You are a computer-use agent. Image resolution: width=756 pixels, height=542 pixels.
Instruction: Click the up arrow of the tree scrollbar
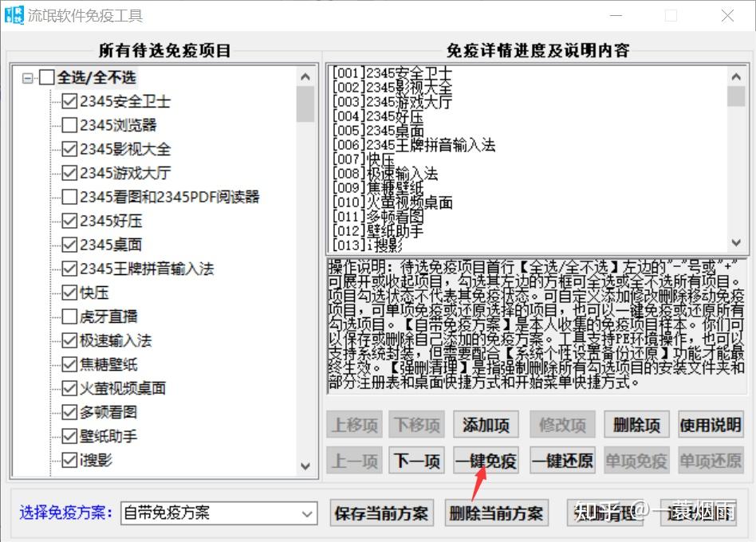305,77
